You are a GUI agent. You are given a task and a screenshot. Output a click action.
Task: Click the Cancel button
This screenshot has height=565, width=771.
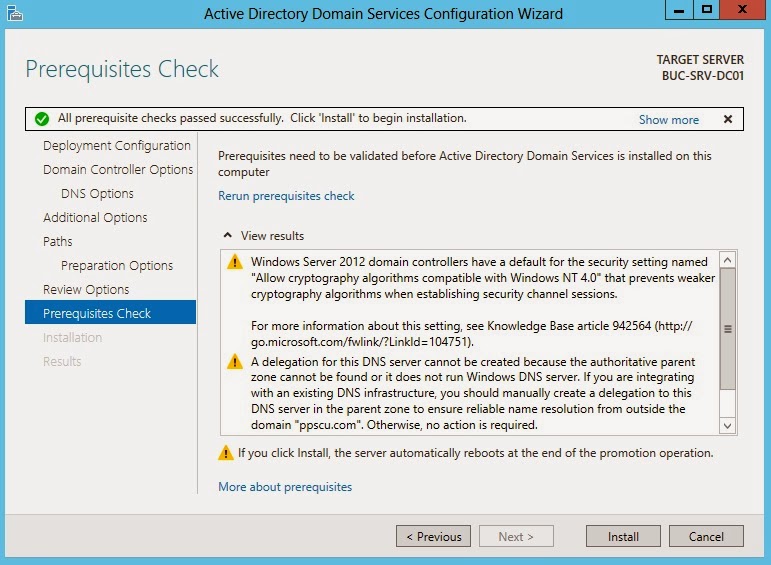pos(706,536)
